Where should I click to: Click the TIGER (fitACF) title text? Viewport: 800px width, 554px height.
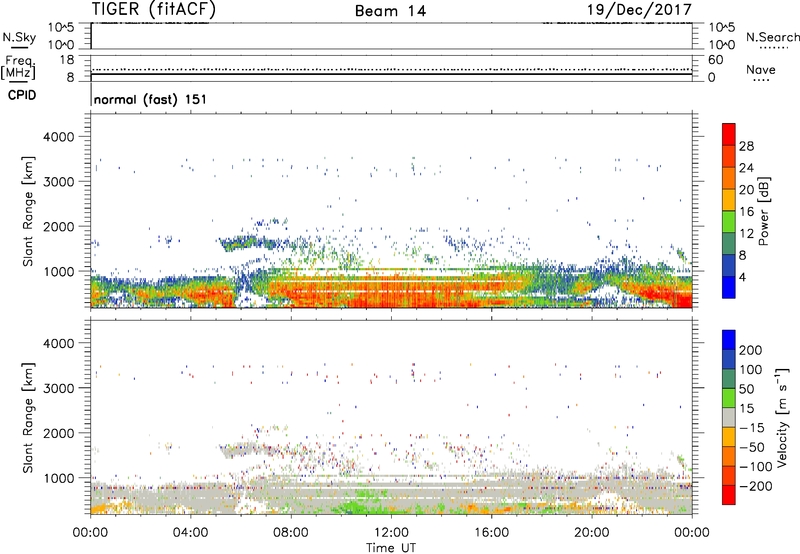pyautogui.click(x=154, y=9)
